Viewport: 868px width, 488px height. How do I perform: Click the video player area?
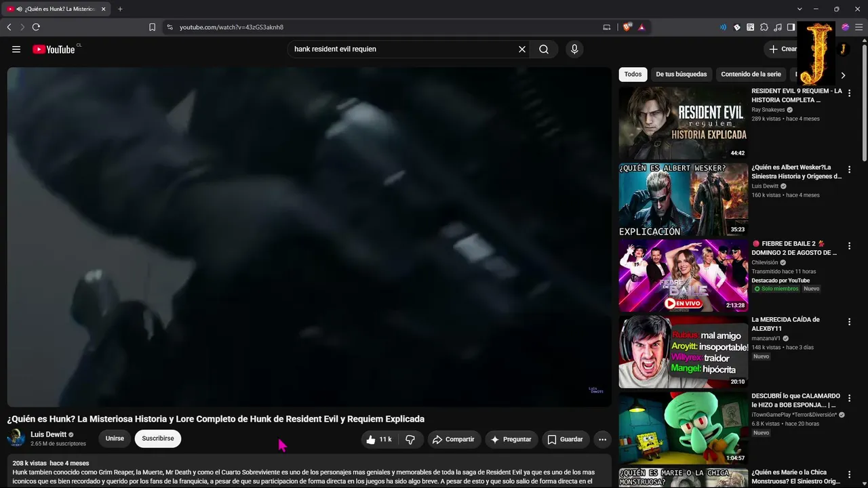coord(309,237)
